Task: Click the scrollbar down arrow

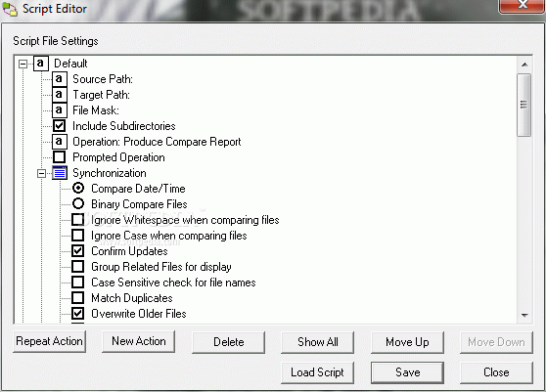Action: tap(524, 316)
